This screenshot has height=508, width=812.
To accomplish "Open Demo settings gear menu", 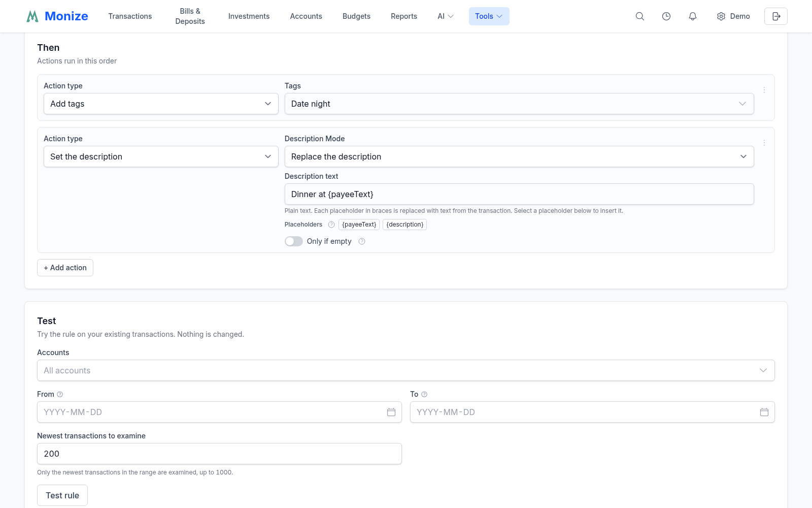I will 733,16.
